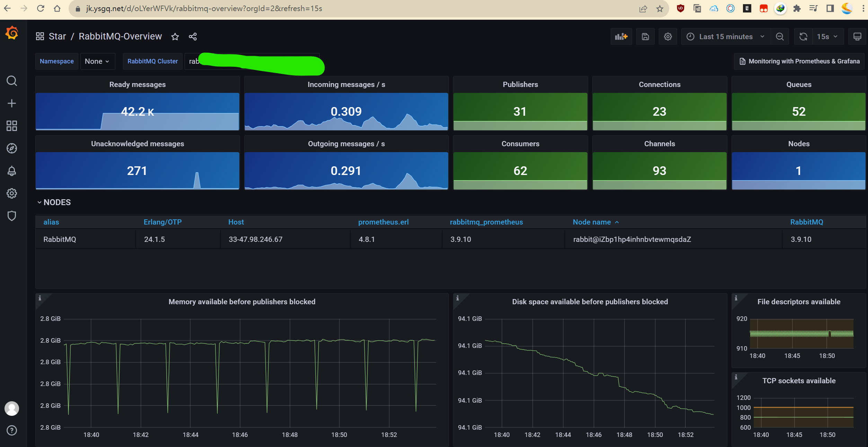Show info for Disk space available panel
The height and width of the screenshot is (447, 868).
click(x=458, y=298)
